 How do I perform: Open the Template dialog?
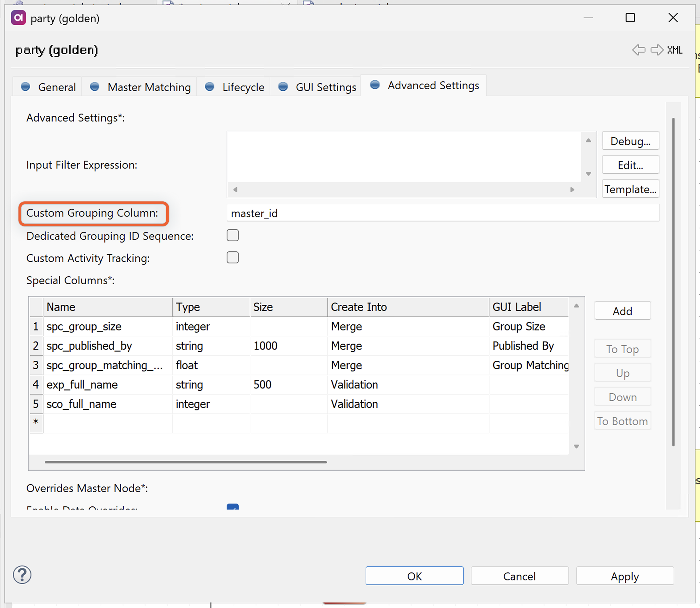coord(630,189)
